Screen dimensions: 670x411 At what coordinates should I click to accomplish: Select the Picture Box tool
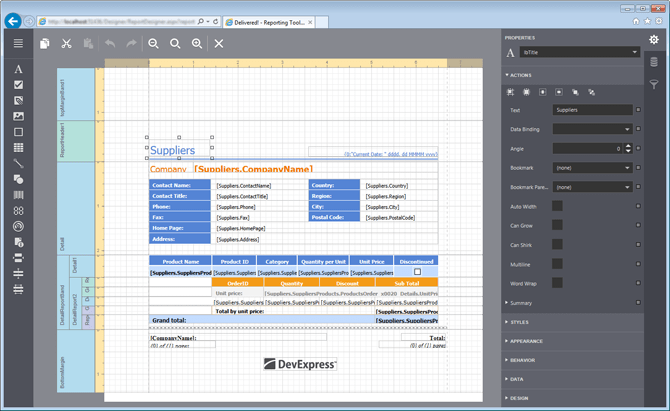pos(18,116)
